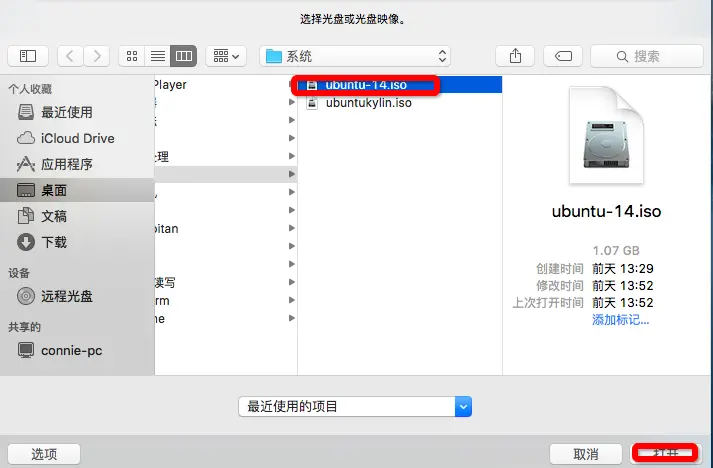713x468 pixels.
Task: Open 文稿 in the sidebar
Action: click(x=77, y=216)
